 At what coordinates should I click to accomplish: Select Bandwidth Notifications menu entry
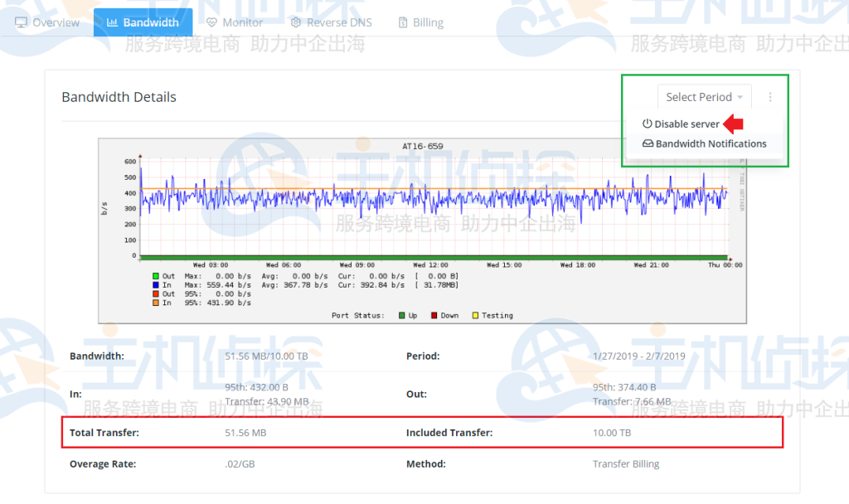[711, 143]
